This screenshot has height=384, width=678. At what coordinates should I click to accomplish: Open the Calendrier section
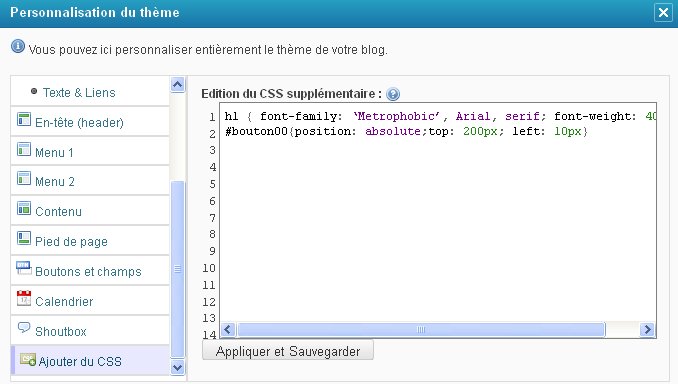coord(90,301)
